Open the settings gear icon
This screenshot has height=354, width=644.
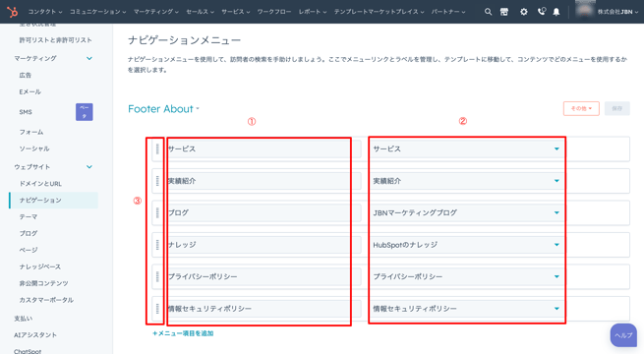pyautogui.click(x=524, y=12)
